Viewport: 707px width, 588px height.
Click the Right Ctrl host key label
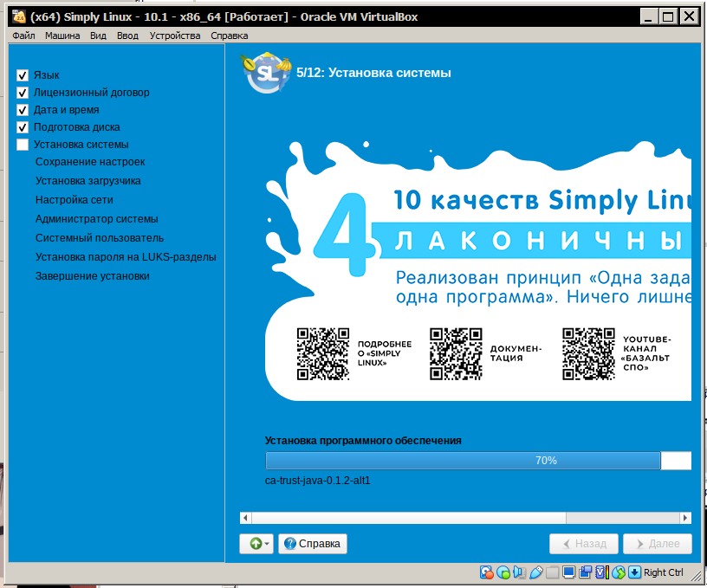(664, 572)
